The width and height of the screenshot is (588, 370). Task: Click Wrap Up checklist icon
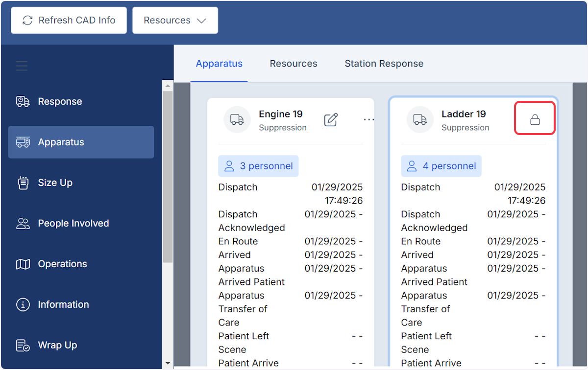tap(23, 346)
